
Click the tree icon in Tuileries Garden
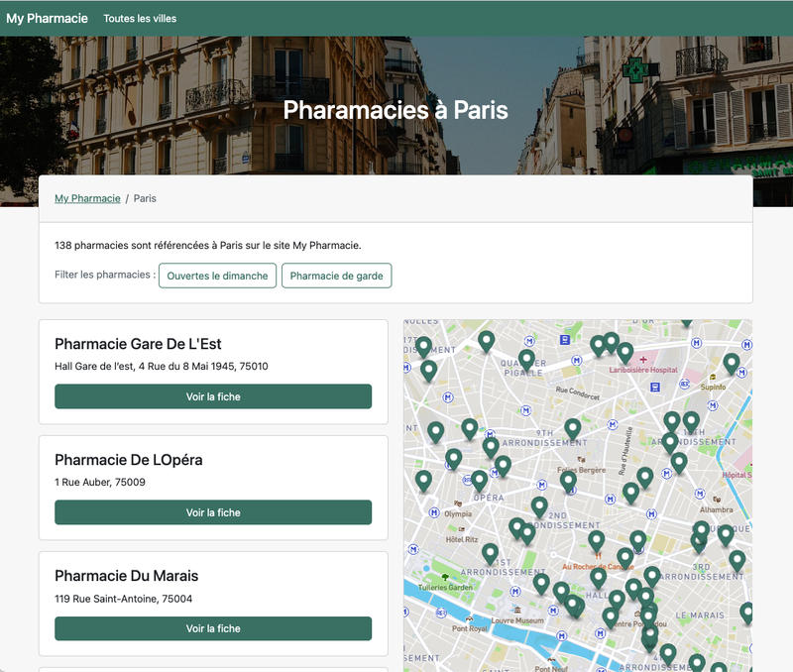click(x=444, y=576)
